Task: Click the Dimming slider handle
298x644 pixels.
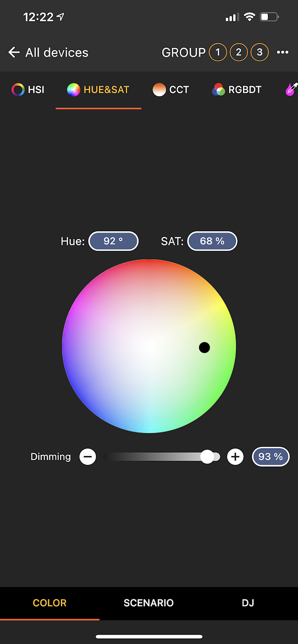Action: coord(207,456)
